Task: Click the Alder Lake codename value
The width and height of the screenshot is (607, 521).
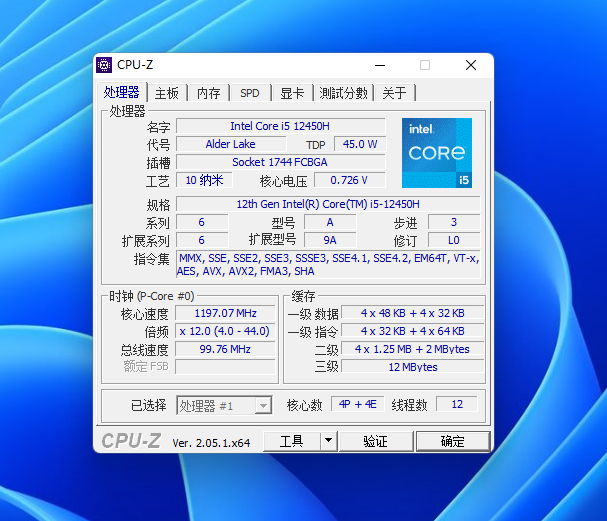Action: [231, 144]
